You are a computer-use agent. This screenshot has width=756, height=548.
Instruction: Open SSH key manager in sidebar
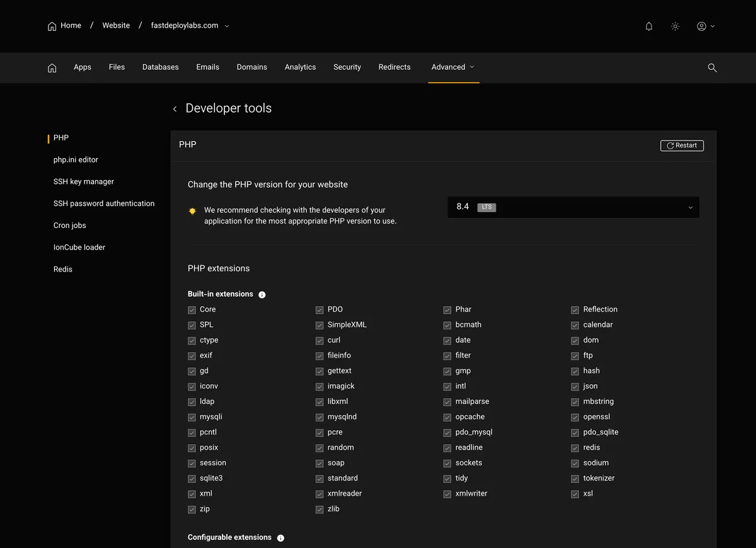(84, 182)
